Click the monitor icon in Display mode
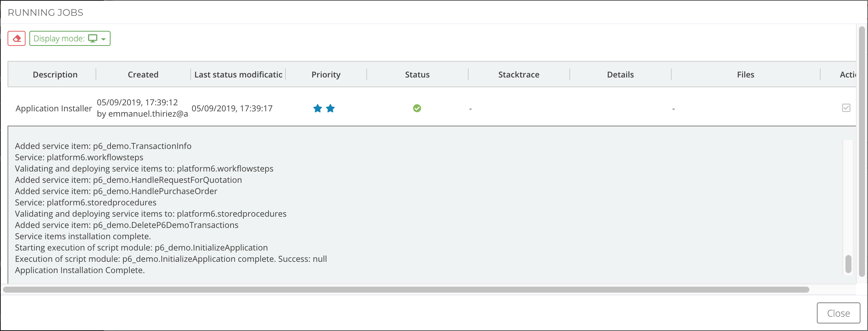This screenshot has width=868, height=331. [x=93, y=38]
